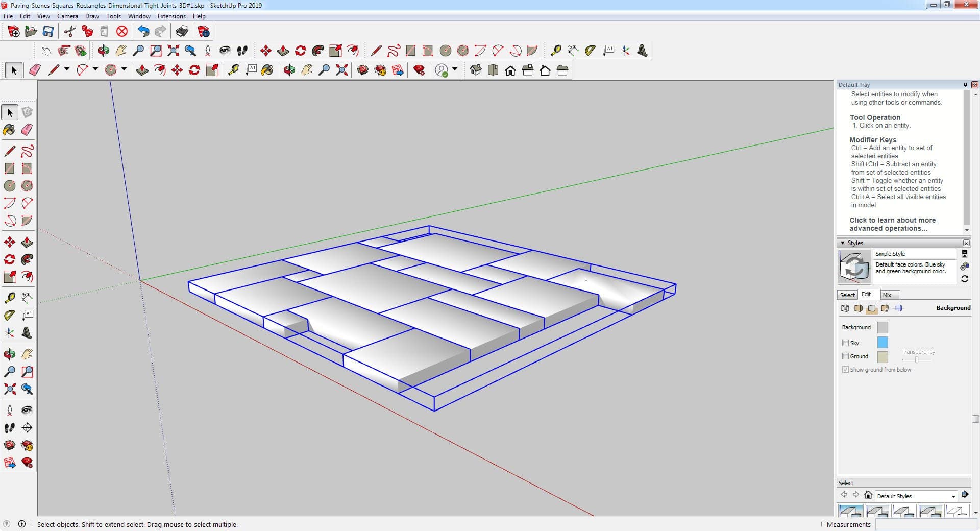
Task: Click the Save file icon
Action: tap(48, 32)
